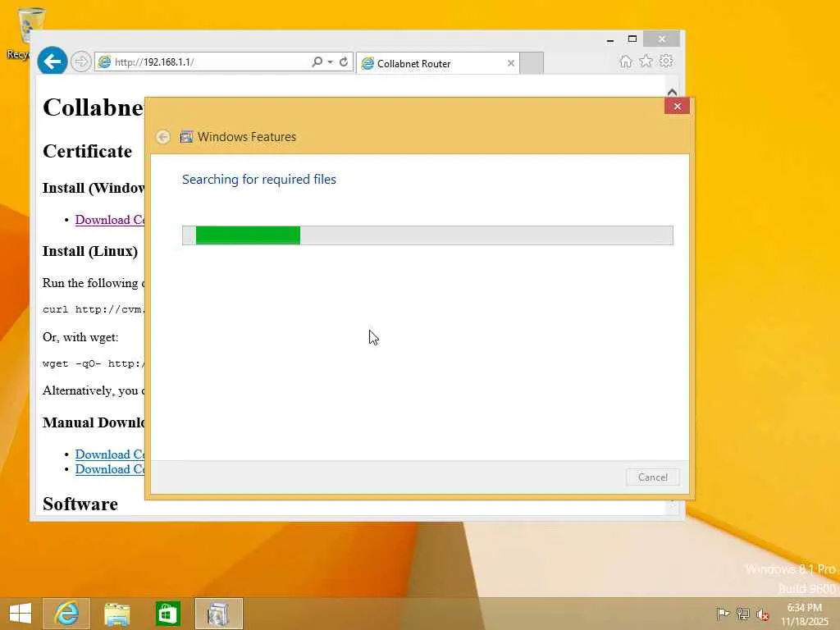
Task: Click the 'Certificate' heading in browser
Action: point(87,151)
